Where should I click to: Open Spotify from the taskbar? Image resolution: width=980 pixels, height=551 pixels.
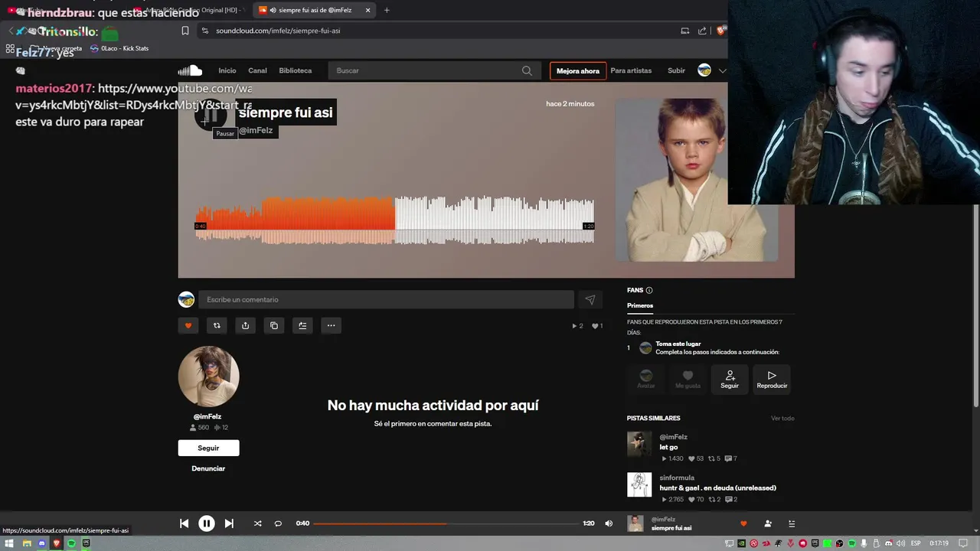[x=71, y=543]
